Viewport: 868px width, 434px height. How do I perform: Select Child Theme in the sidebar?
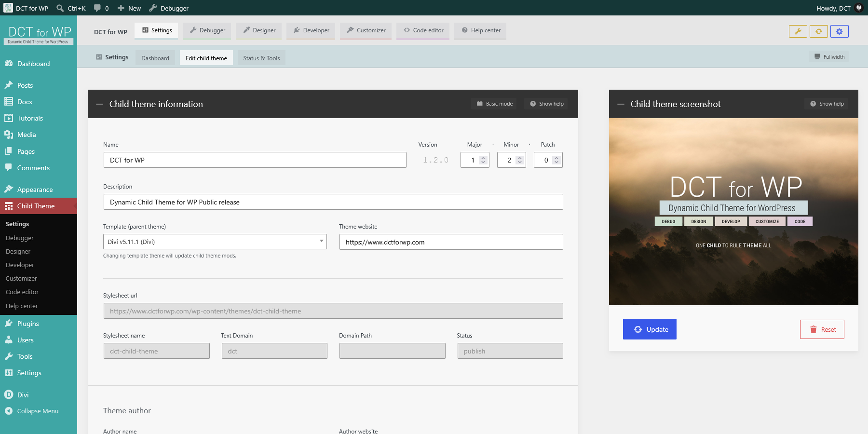pos(39,206)
